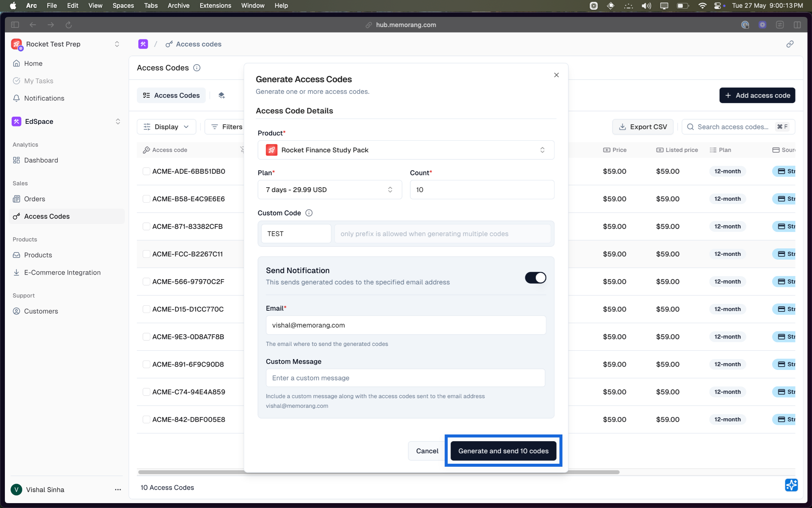Open Notifications bell in sidebar

[x=44, y=98]
